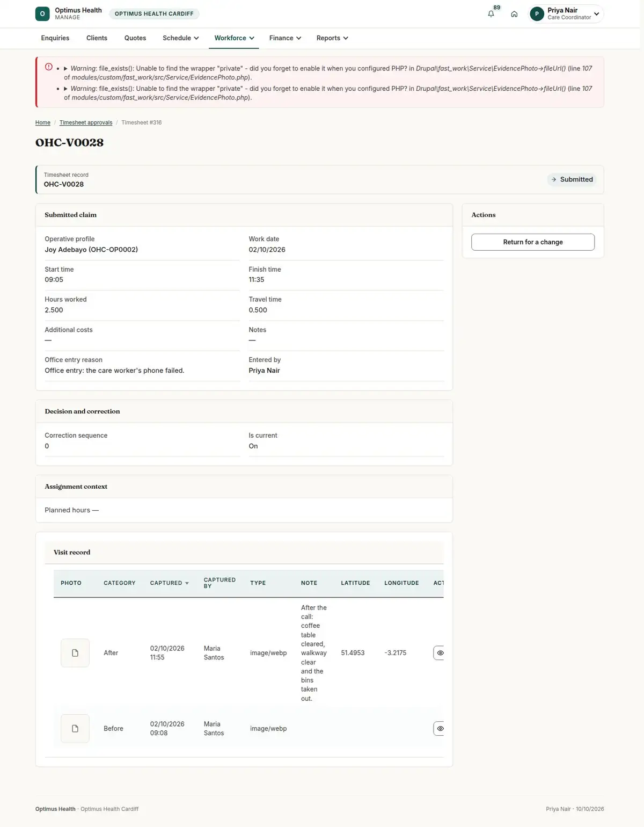The image size is (644, 827).
Task: Click the Optimus Health logo square
Action: click(42, 14)
